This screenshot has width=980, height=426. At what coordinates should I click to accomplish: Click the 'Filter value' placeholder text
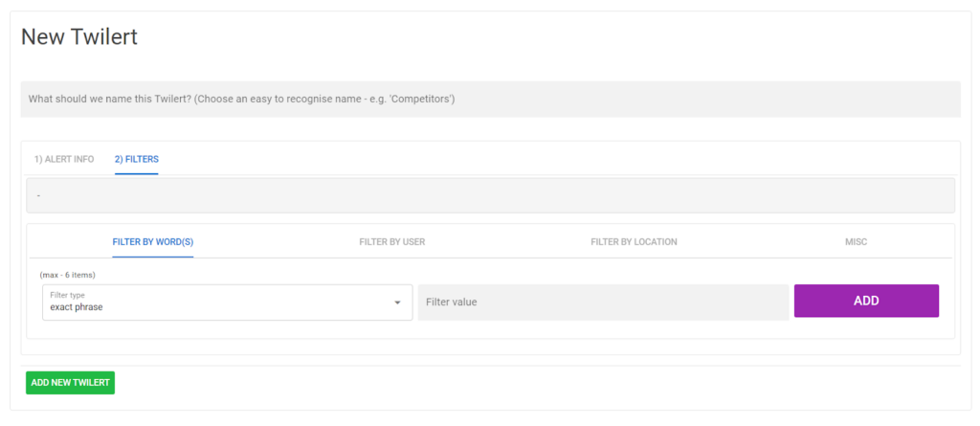[x=452, y=302]
